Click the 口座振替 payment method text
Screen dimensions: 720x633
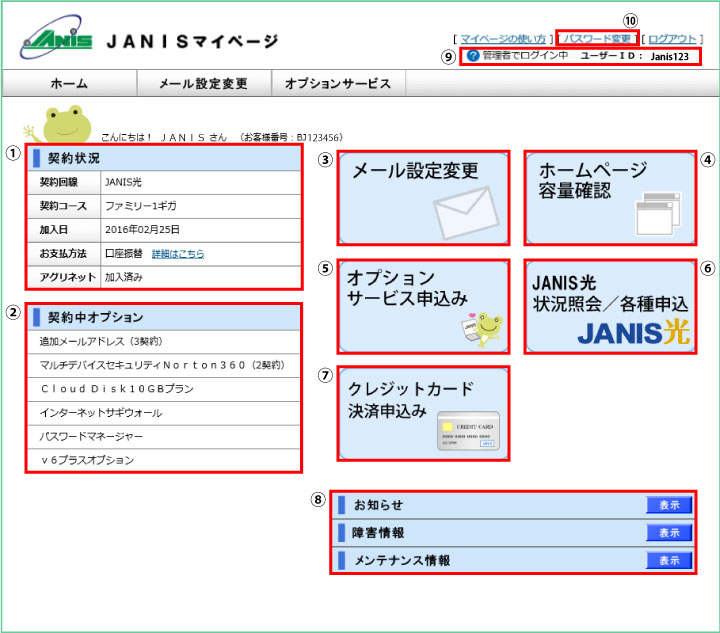tap(124, 253)
